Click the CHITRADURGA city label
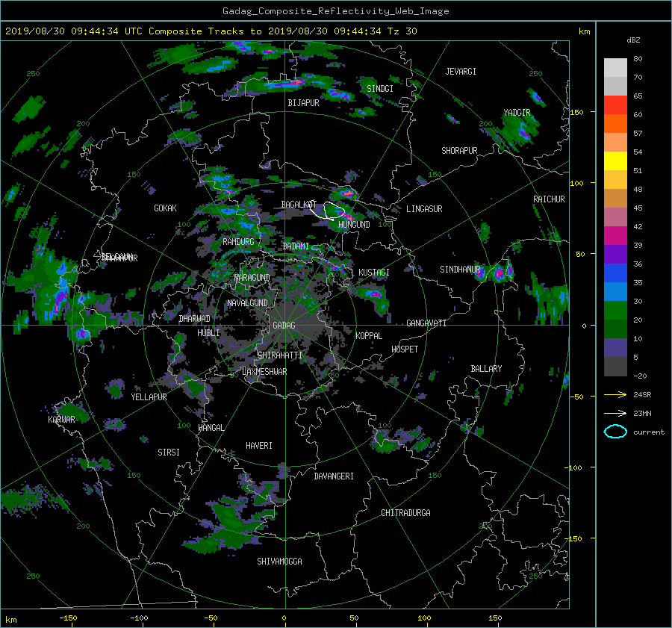Viewport: 672px width, 628px height. [x=405, y=513]
